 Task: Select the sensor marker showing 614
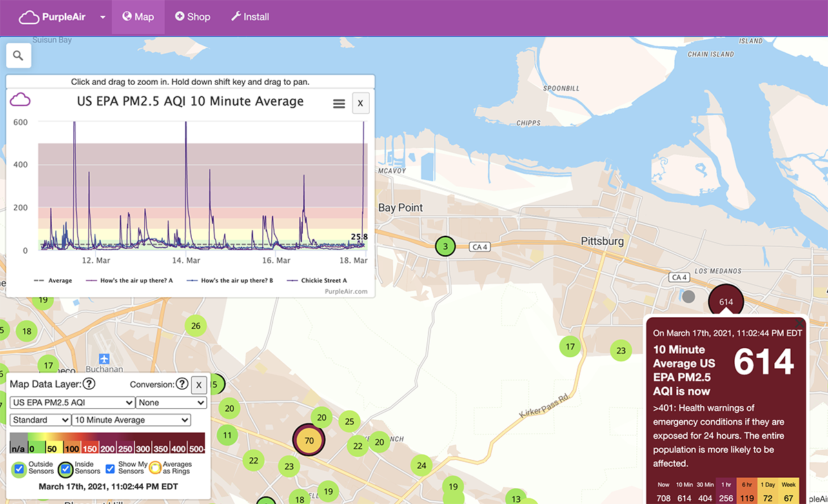coord(725,301)
